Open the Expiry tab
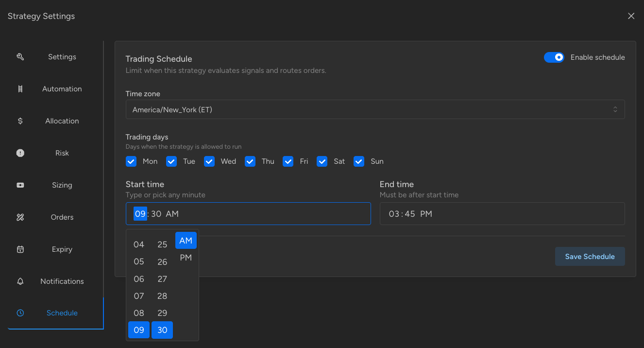 55,249
